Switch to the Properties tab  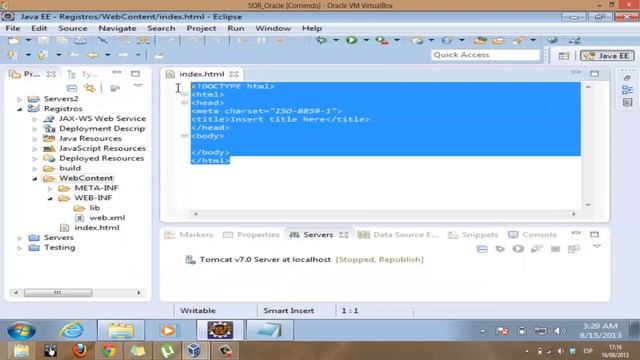tap(251, 235)
